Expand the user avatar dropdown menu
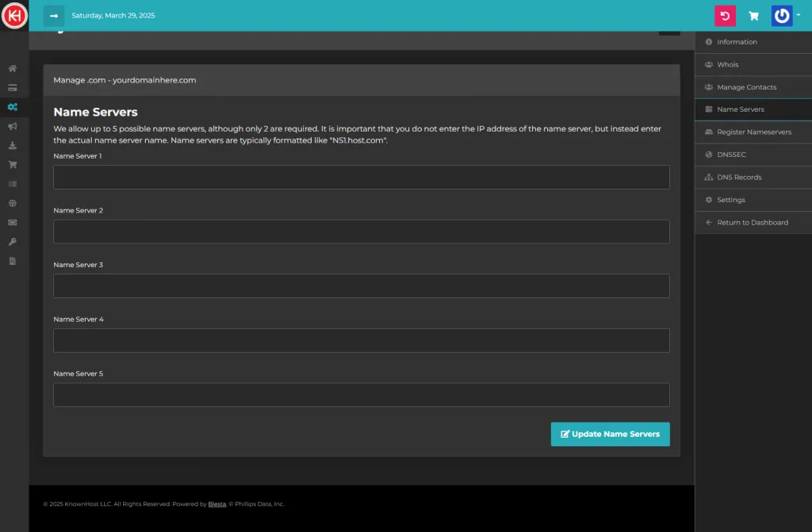The width and height of the screenshot is (812, 532). [785, 16]
